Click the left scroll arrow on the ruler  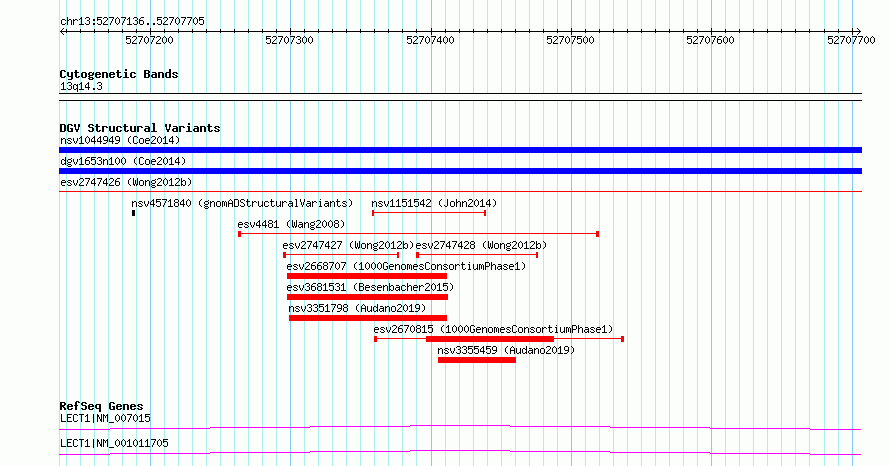(62, 32)
